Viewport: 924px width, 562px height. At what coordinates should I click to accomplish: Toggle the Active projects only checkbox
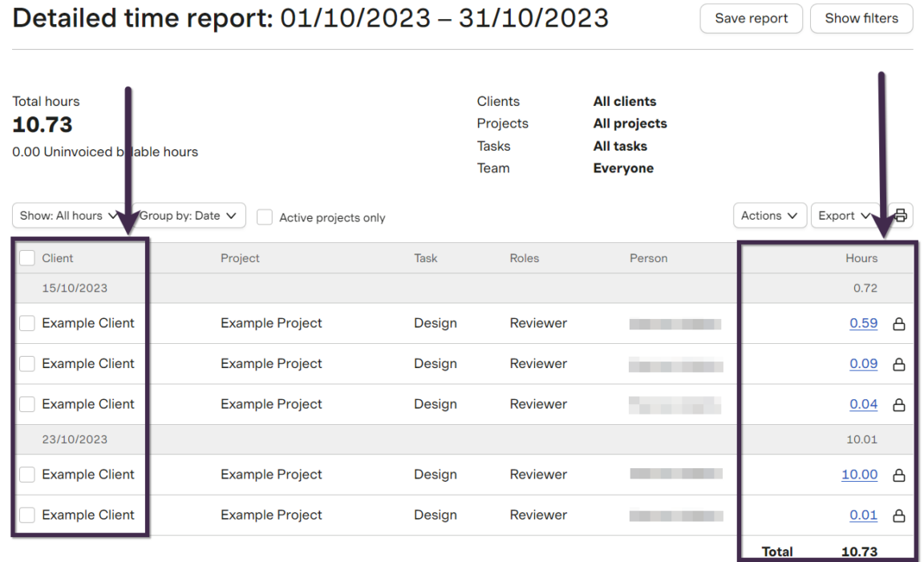coord(265,217)
